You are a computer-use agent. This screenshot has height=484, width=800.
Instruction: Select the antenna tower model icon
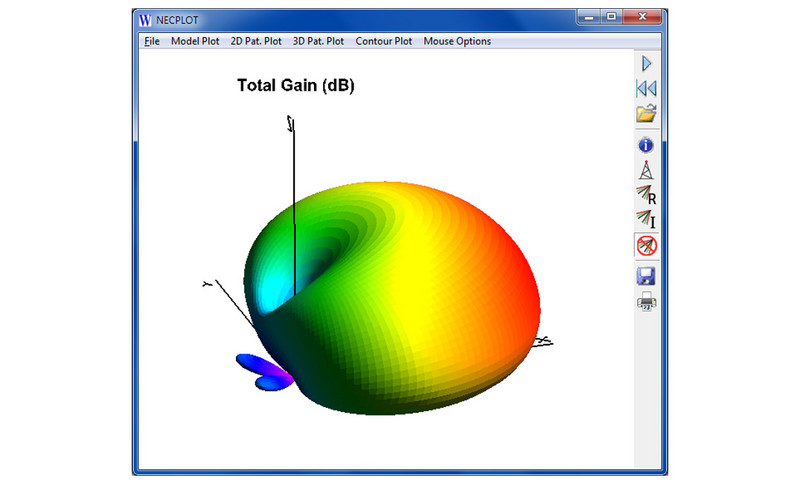(x=646, y=170)
